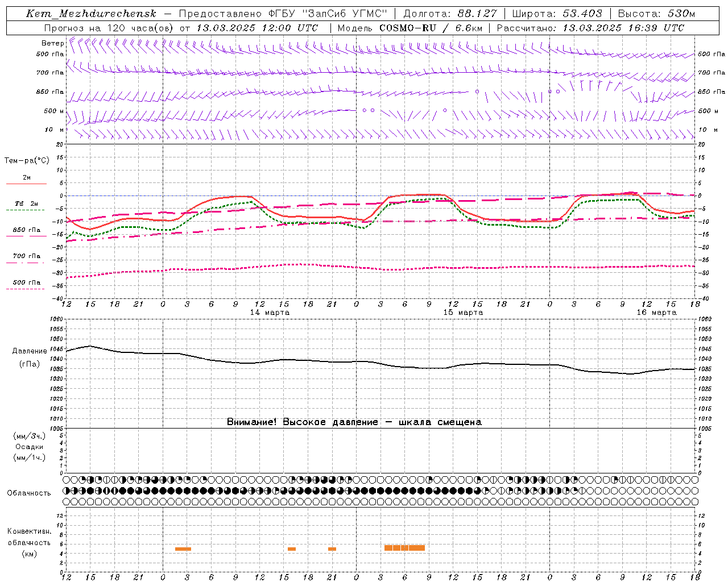Image resolution: width=728 pixels, height=582 pixels.
Task: Click the warning Внимание! Высокое давление — шкала смещена
Action: tap(354, 422)
